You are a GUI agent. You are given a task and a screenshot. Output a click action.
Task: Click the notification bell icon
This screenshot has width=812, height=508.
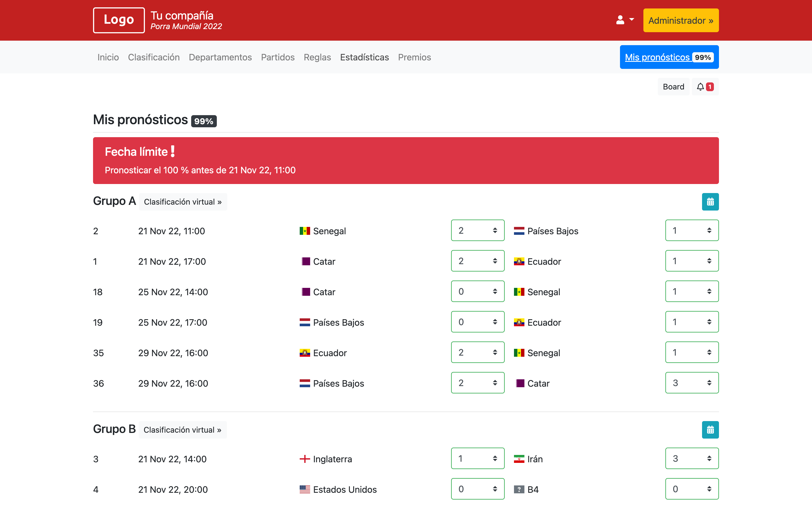(700, 87)
